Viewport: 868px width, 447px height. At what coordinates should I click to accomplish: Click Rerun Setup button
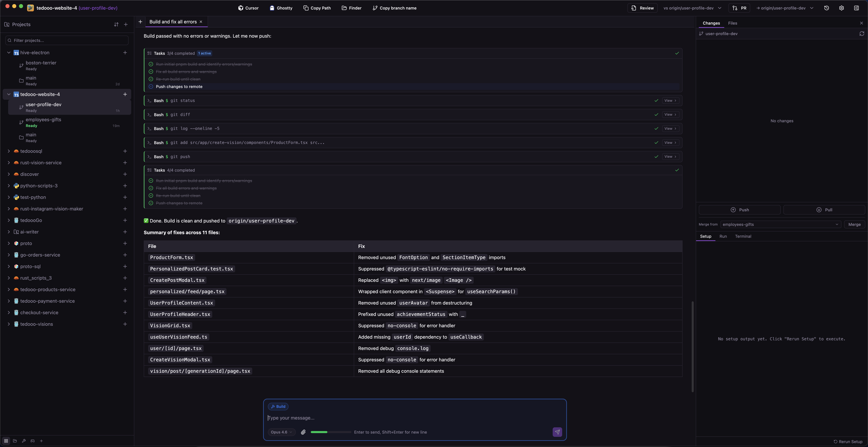click(x=848, y=442)
